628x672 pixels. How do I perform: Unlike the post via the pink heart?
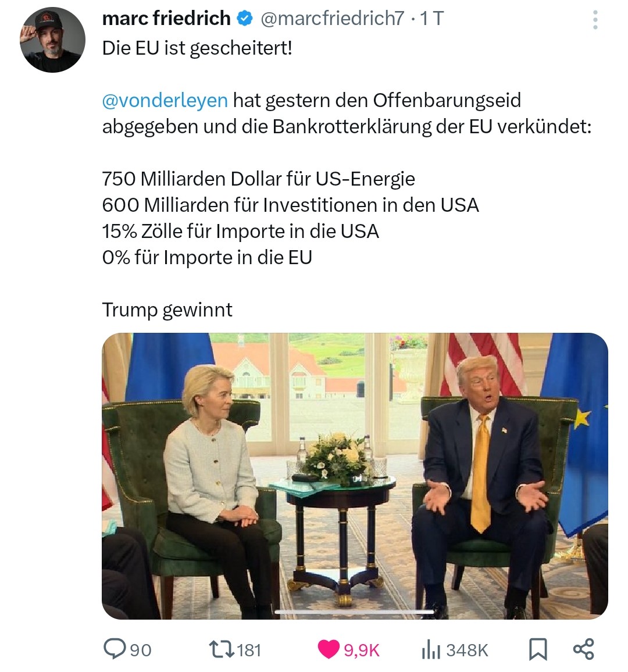tap(329, 649)
